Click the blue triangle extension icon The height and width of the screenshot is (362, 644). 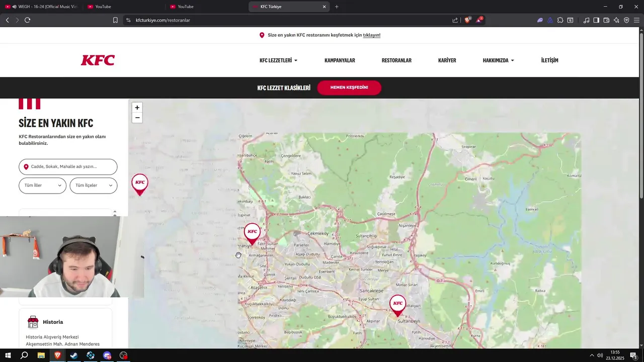click(550, 20)
